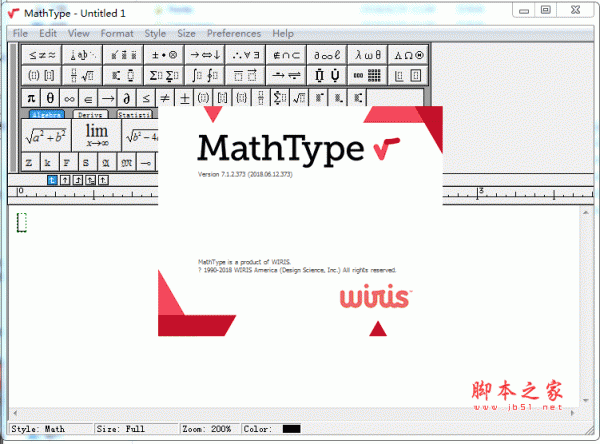Open the integral templates palette
Image resolution: width=600 pixels, height=444 pixels.
(x=205, y=75)
